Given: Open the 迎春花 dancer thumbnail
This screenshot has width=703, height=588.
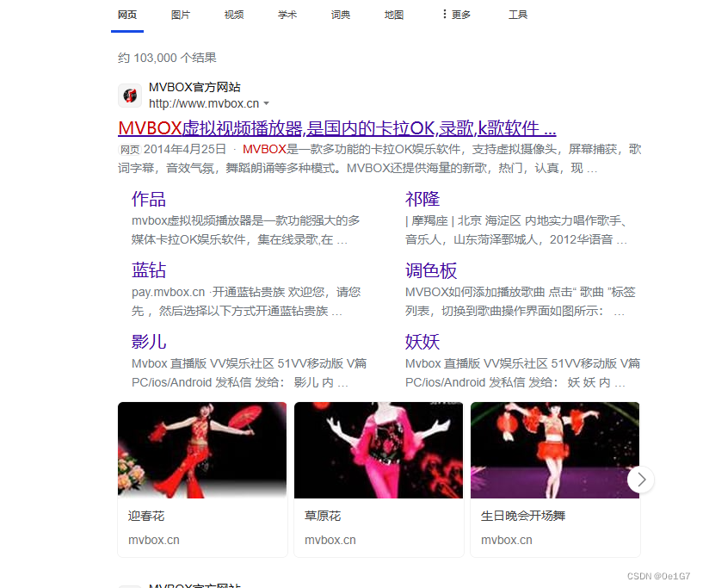Looking at the screenshot, I should point(202,450).
